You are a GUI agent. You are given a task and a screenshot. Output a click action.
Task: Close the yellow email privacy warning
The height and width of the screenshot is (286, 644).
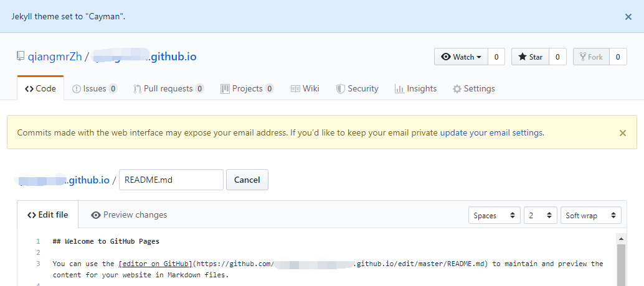point(623,133)
